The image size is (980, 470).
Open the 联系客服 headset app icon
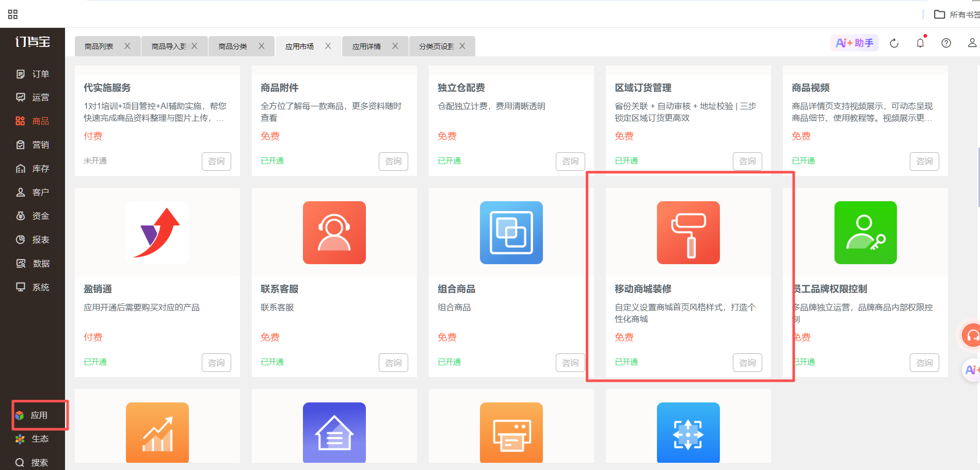(x=334, y=233)
